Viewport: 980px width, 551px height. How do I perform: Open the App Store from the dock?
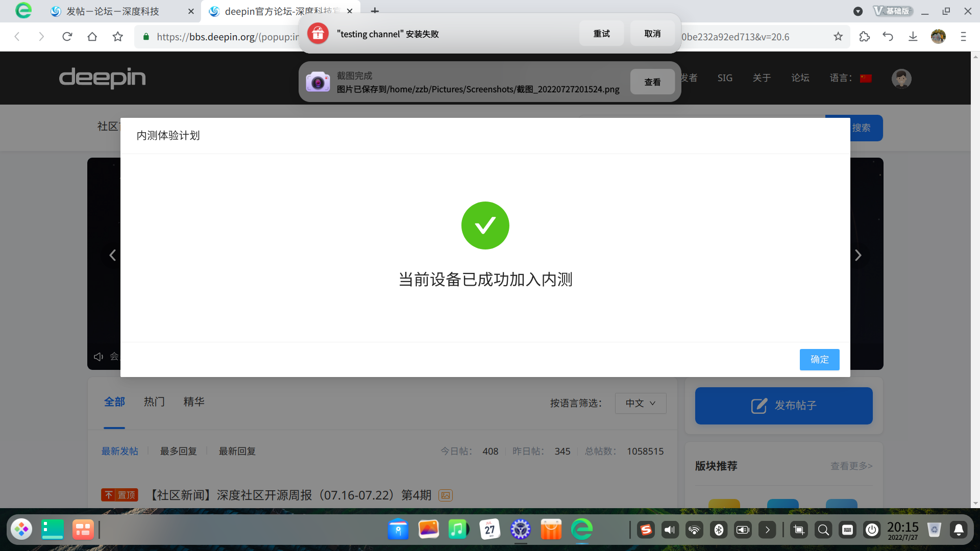pyautogui.click(x=551, y=530)
